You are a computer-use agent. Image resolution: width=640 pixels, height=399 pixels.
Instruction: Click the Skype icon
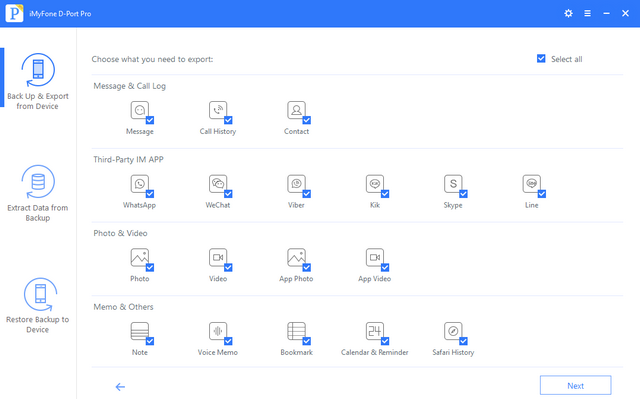pyautogui.click(x=453, y=184)
